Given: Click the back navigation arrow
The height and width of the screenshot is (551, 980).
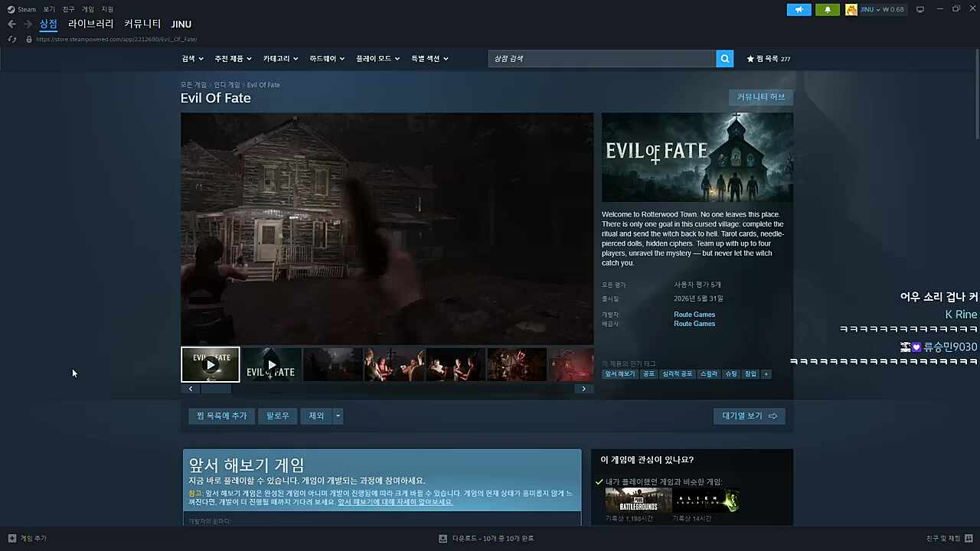Looking at the screenshot, I should point(11,24).
